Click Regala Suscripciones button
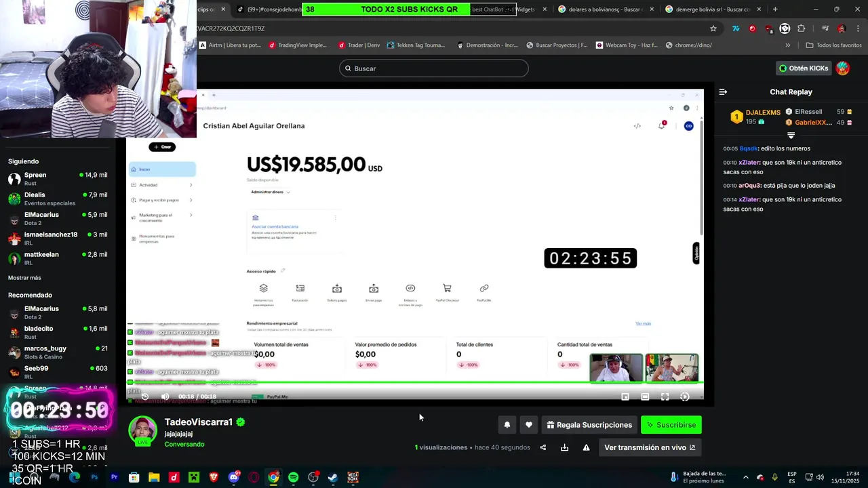868x488 pixels. tap(589, 425)
